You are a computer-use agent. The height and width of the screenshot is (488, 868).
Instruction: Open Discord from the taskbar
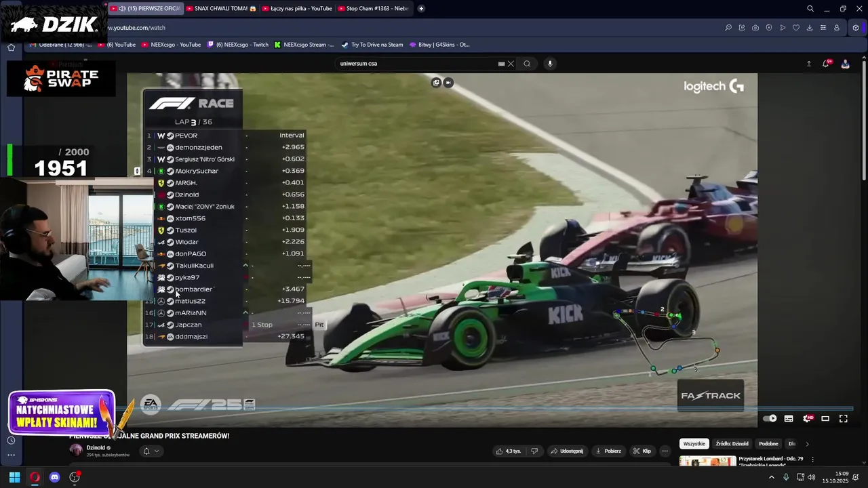tap(55, 477)
